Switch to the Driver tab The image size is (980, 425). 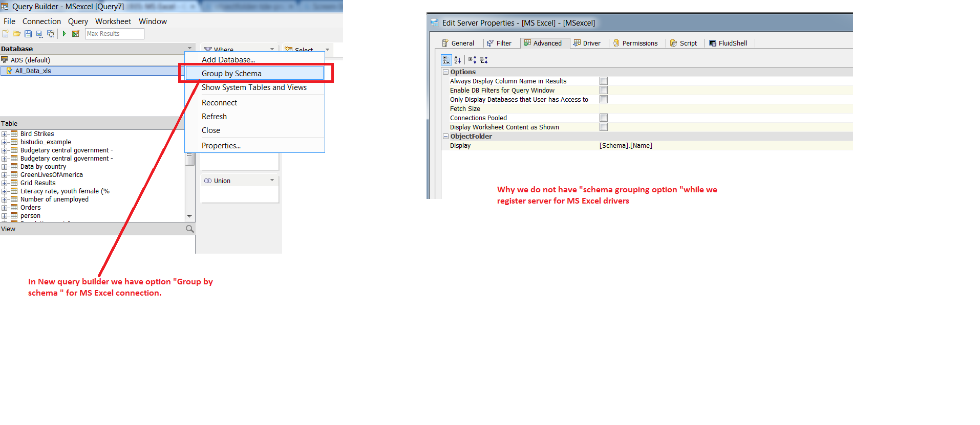pyautogui.click(x=587, y=43)
